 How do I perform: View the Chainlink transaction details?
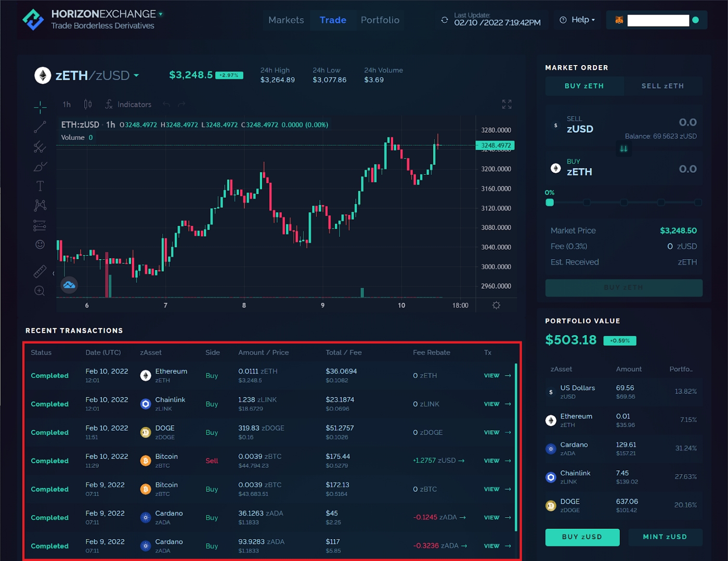pyautogui.click(x=497, y=404)
